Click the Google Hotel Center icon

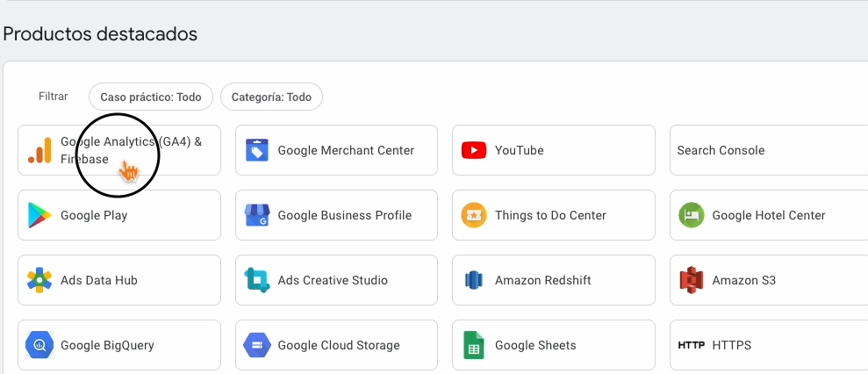coord(692,215)
